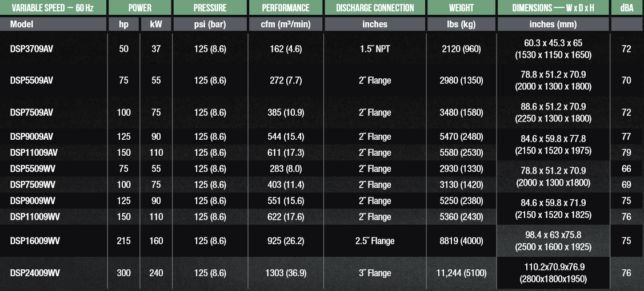This screenshot has height=291, width=644.
Task: Click the DIMENSIONS — W x D x H header
Action: tap(553, 9)
